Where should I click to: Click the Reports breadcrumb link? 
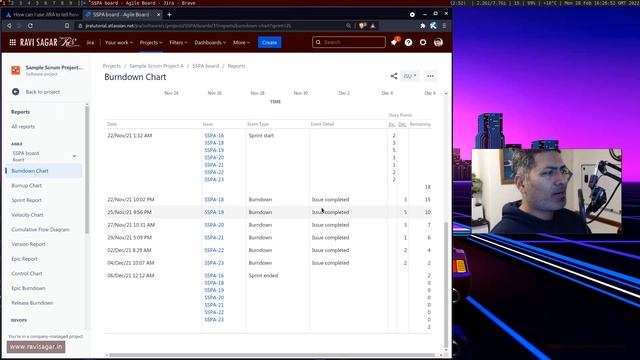236,66
